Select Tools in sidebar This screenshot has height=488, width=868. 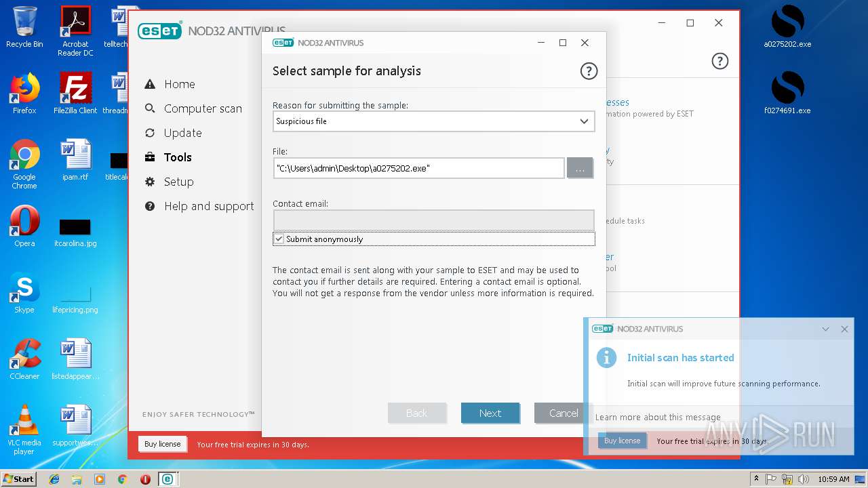click(x=178, y=157)
